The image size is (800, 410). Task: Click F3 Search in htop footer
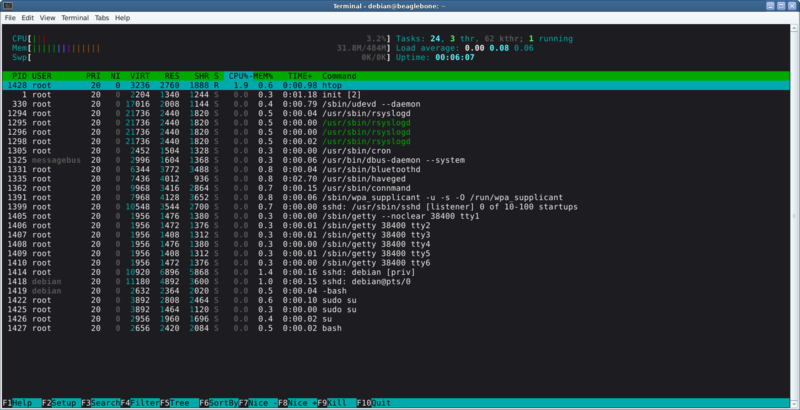point(100,402)
